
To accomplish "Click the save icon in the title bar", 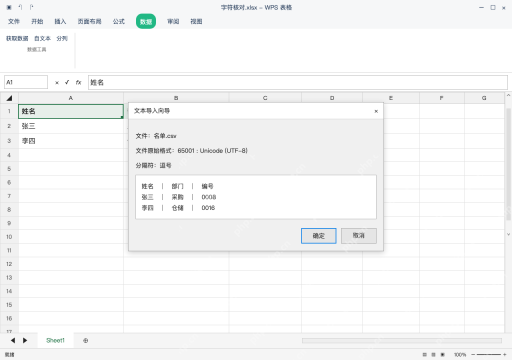I will tap(9, 7).
